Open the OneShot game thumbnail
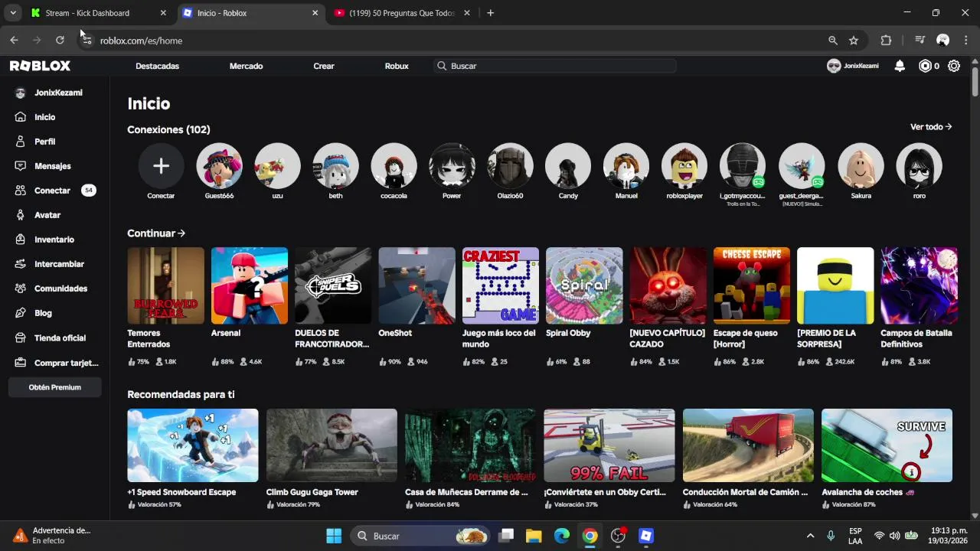Screen dimensions: 980x551 pos(416,285)
